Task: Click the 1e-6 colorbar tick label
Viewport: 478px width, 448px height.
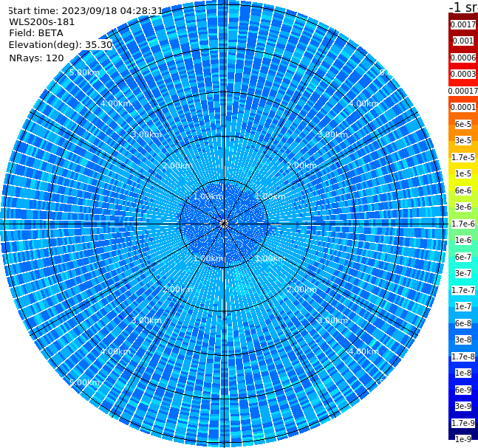Action: click(463, 240)
